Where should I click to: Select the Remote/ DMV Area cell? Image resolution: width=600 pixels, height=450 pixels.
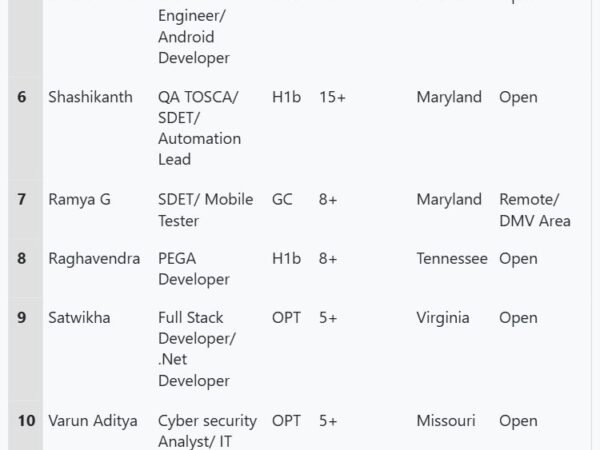tap(534, 210)
